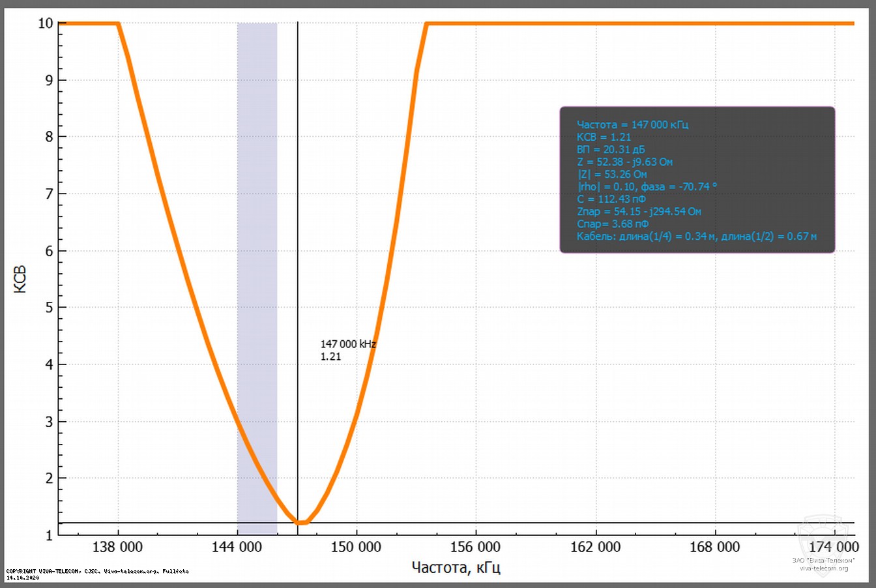Image resolution: width=876 pixels, height=588 pixels.
Task: Select the Частота = 147 000 кГц header
Action: (634, 125)
